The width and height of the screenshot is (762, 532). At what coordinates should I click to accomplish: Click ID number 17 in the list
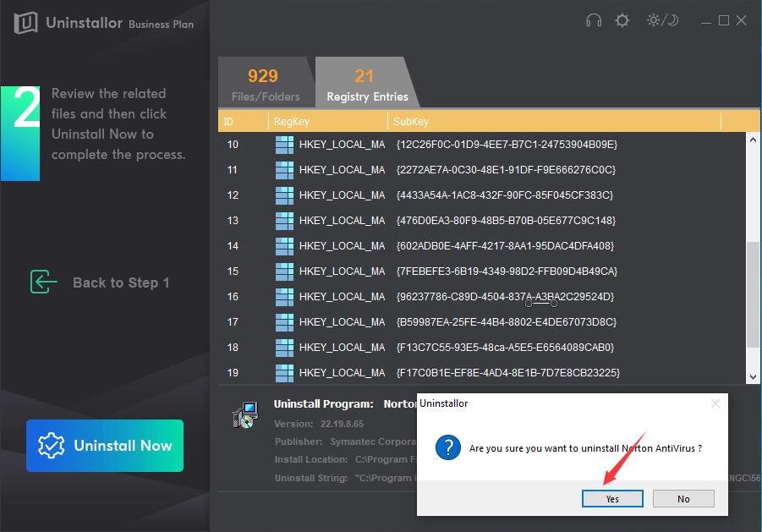tap(233, 321)
